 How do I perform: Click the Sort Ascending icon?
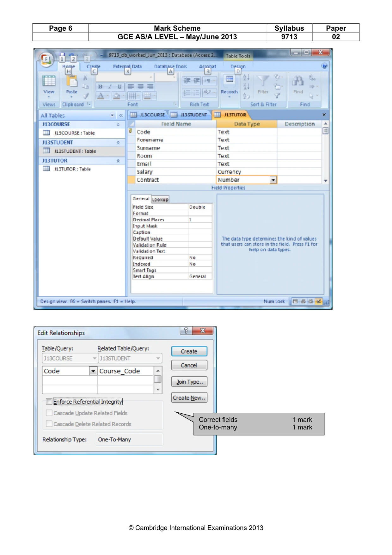[246, 77]
